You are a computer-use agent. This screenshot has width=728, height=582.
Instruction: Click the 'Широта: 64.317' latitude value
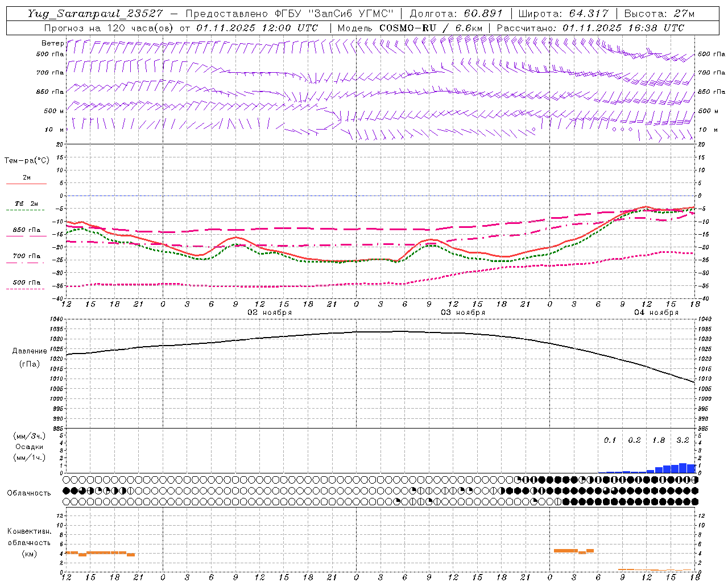tap(563, 14)
